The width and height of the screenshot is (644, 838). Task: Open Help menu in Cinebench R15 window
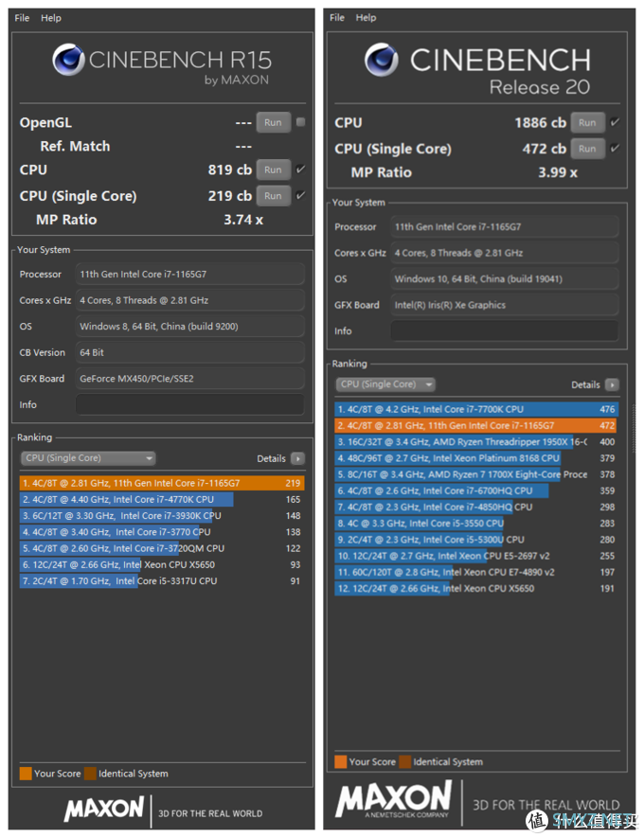click(51, 18)
